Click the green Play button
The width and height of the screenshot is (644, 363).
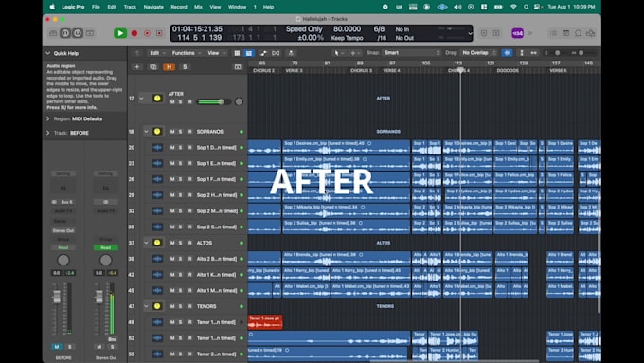[120, 33]
